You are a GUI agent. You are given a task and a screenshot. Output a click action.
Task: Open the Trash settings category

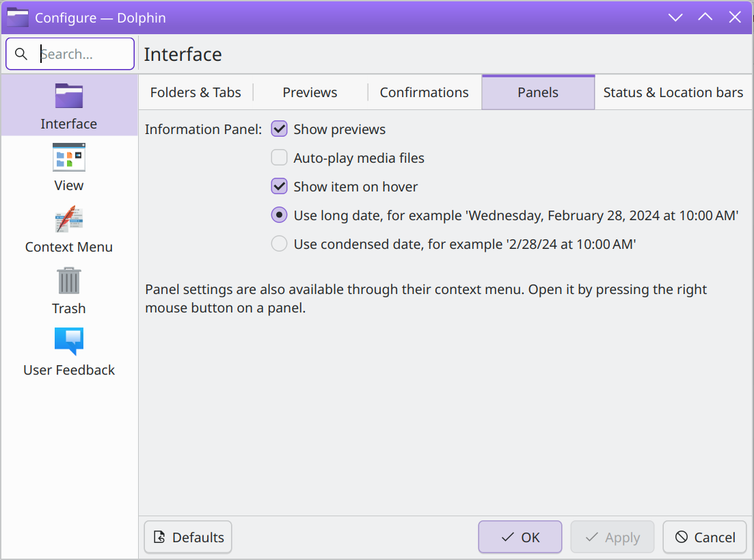coord(69,290)
